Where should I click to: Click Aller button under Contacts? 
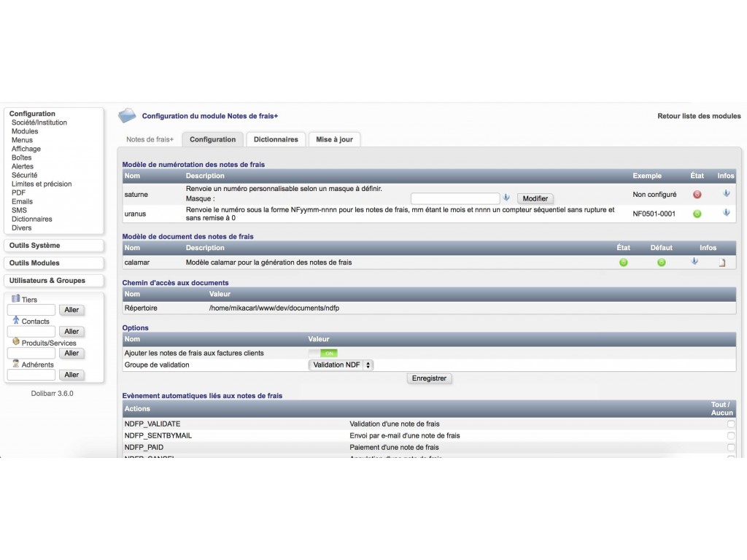point(71,332)
